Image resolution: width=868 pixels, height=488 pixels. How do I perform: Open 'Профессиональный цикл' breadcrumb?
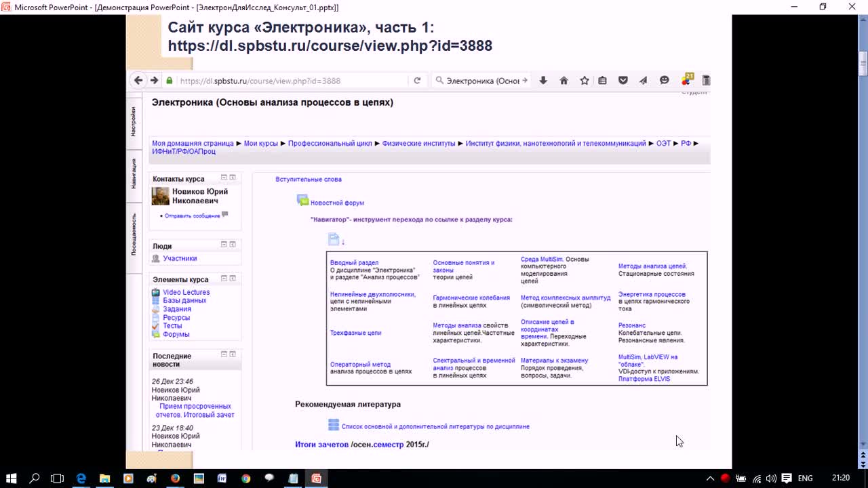coord(330,144)
